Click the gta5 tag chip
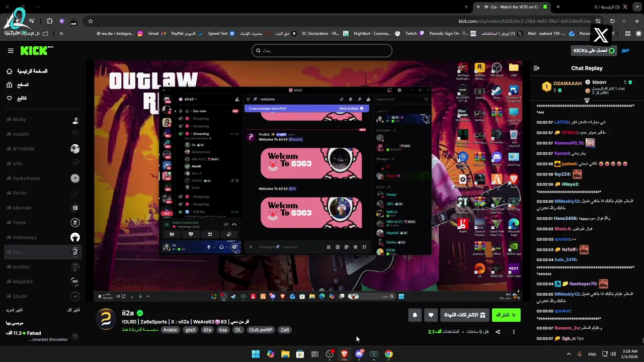Screen dimensions: 644x362 coord(190,330)
